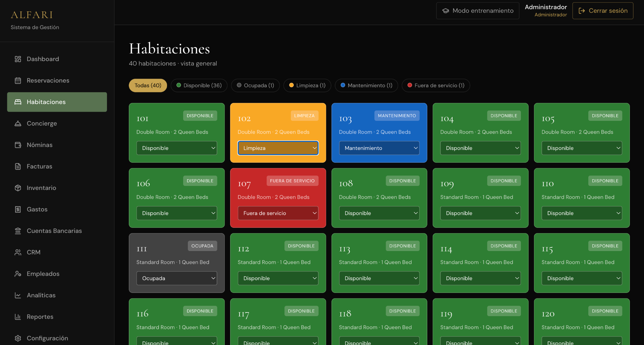
Task: Click the Gastos receipt icon
Action: tap(18, 209)
